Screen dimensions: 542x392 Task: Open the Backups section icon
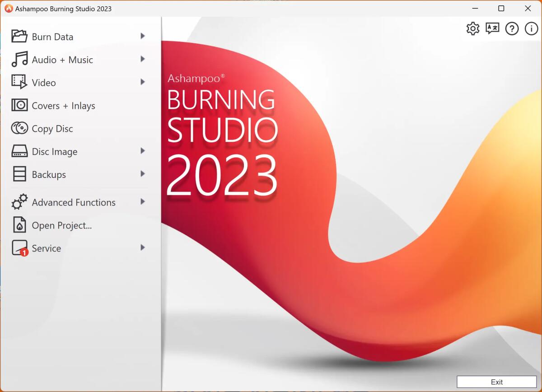19,174
